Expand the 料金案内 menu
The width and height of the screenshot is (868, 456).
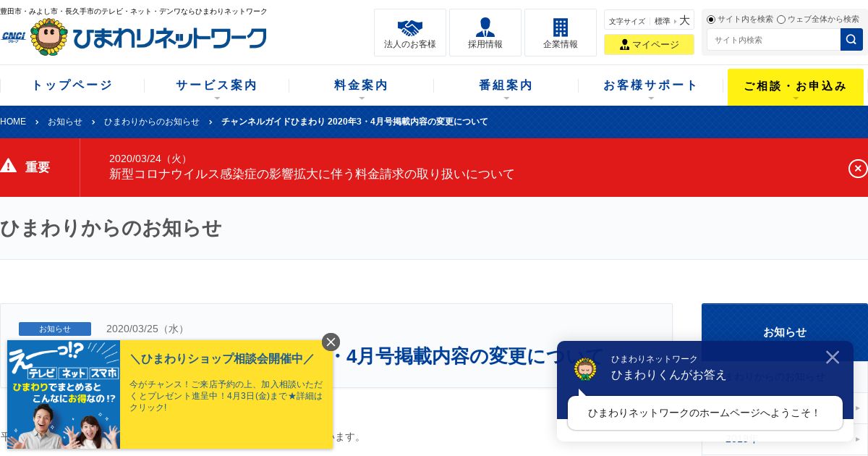362,85
